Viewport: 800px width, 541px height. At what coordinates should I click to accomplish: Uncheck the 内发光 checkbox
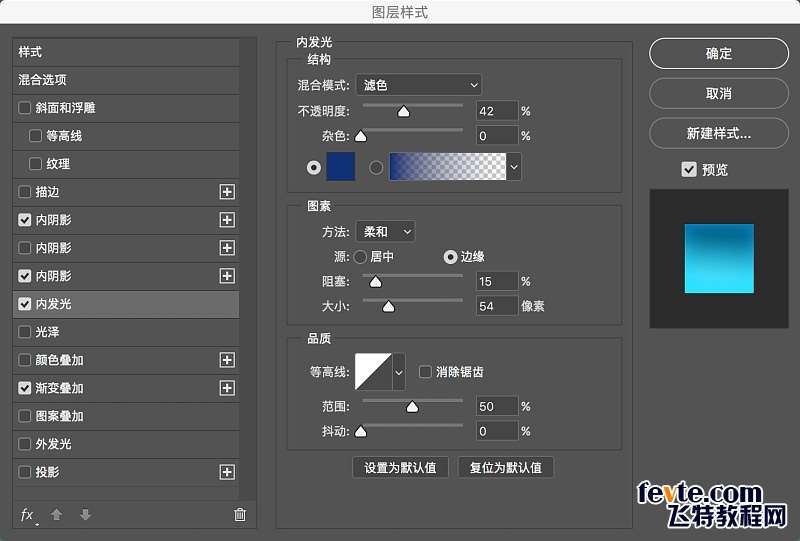[24, 304]
